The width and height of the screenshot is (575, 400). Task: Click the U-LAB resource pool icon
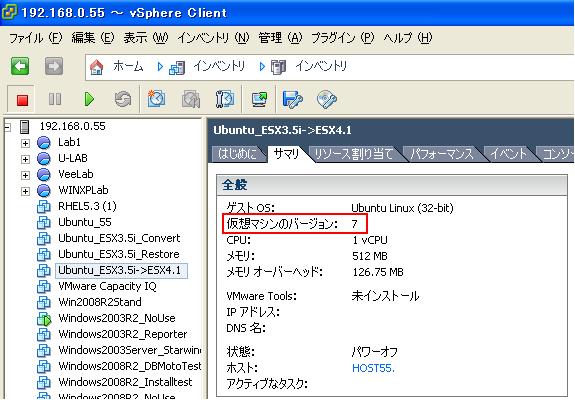tap(44, 159)
